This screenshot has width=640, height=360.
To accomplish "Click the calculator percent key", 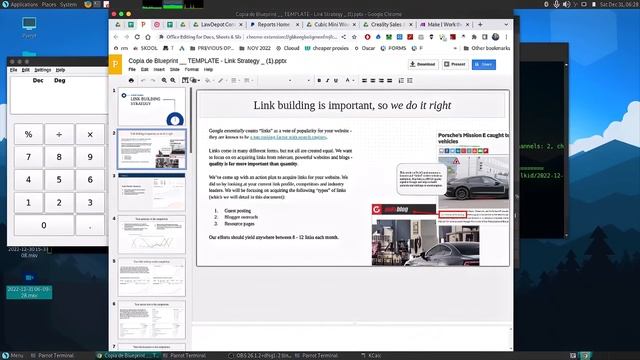I will 28,134.
